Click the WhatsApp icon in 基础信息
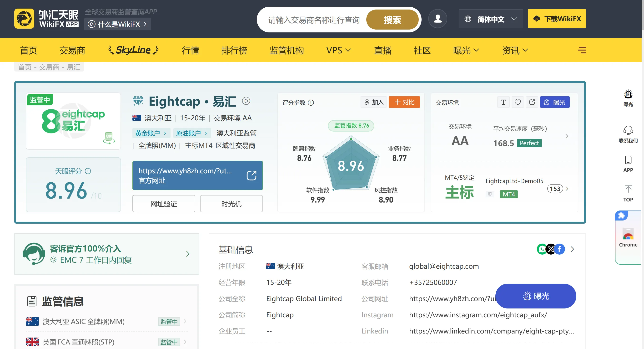The image size is (644, 349). tap(542, 249)
